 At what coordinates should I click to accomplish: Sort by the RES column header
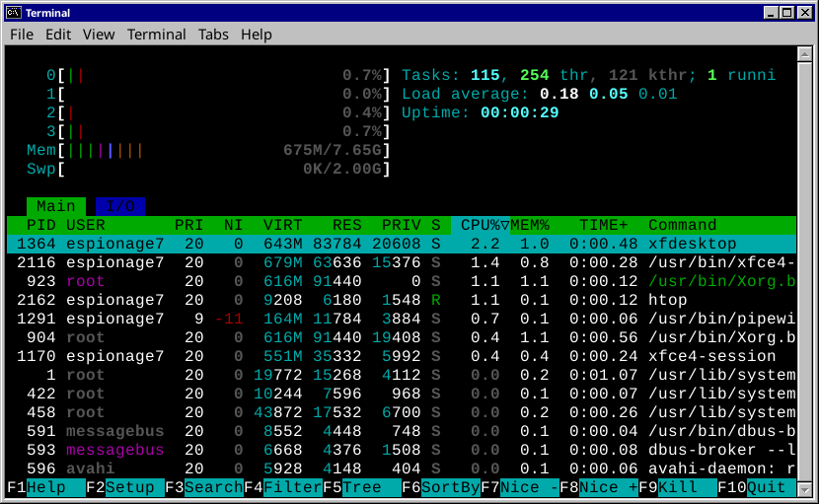[x=346, y=225]
